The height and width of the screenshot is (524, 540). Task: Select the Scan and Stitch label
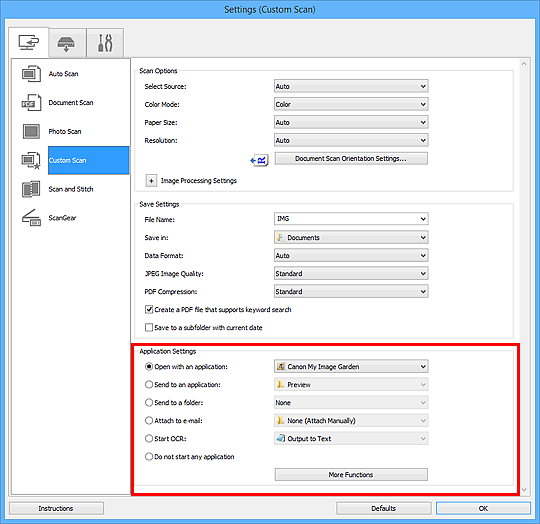(71, 189)
